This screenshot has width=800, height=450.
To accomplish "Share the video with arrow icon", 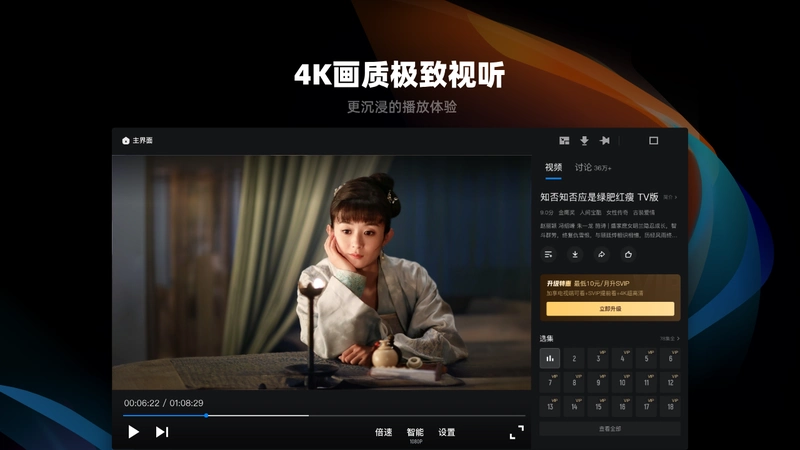I will pos(602,254).
